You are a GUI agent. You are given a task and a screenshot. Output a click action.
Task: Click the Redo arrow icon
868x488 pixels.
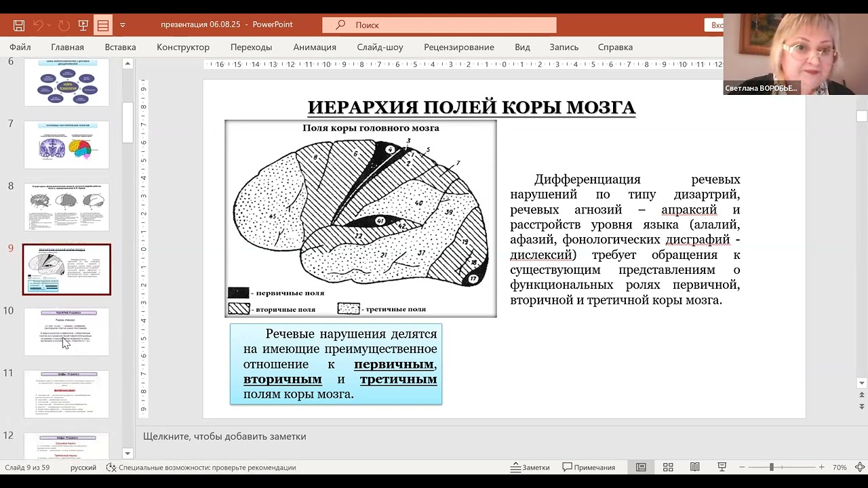coord(64,25)
